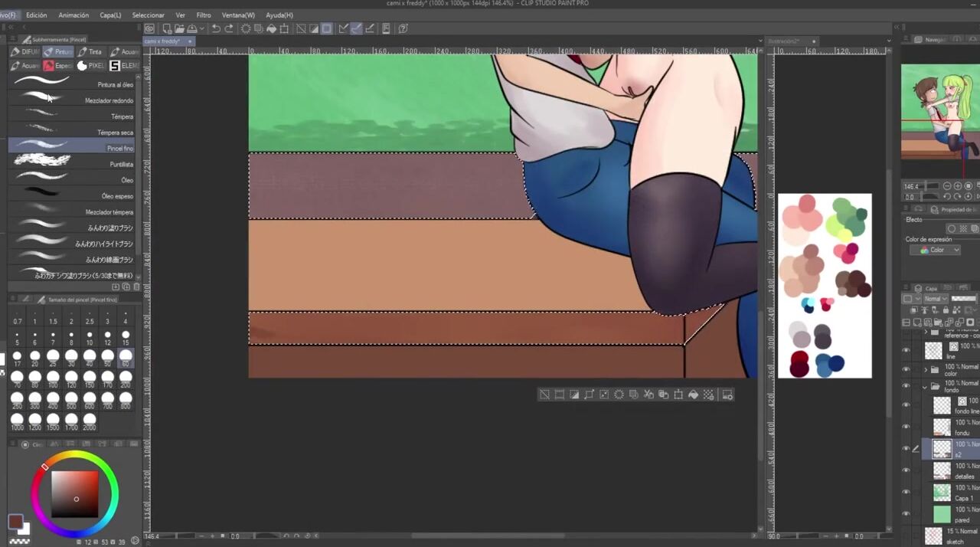Open the Edición menu
The height and width of the screenshot is (547, 980).
click(36, 15)
